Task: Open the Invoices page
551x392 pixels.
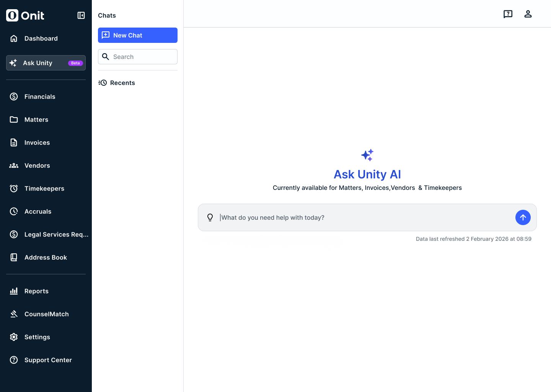Action: 37,142
